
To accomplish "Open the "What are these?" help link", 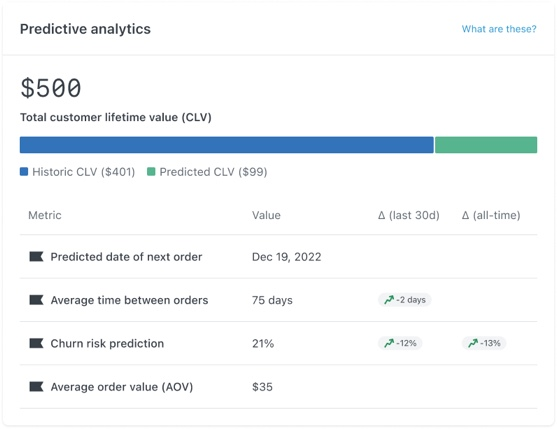I will tap(499, 29).
